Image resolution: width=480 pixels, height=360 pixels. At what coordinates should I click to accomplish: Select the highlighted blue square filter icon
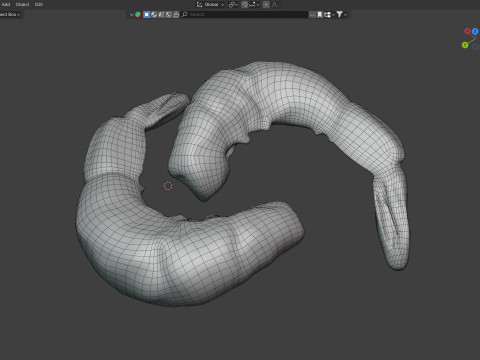146,14
